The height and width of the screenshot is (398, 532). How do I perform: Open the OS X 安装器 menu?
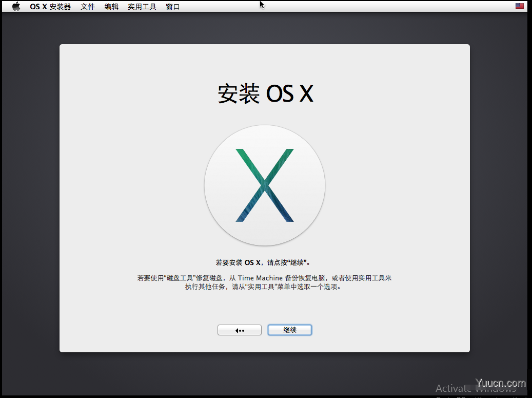pyautogui.click(x=50, y=7)
